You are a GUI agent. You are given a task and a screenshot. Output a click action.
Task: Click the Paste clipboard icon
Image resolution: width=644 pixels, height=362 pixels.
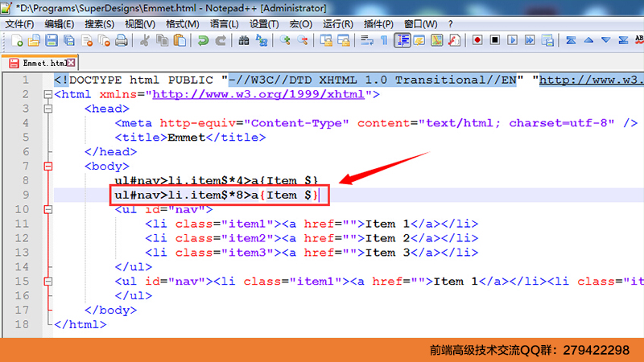[180, 40]
